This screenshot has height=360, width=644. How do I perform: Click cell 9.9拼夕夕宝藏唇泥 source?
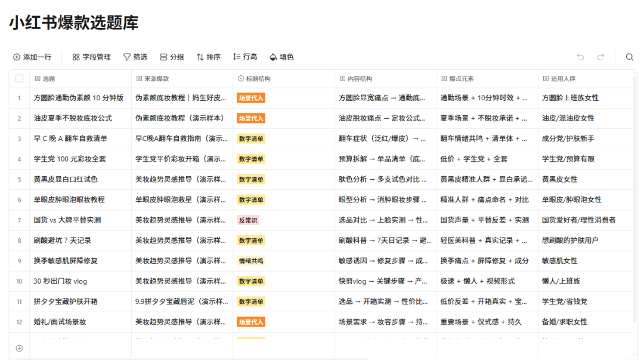coord(181,301)
